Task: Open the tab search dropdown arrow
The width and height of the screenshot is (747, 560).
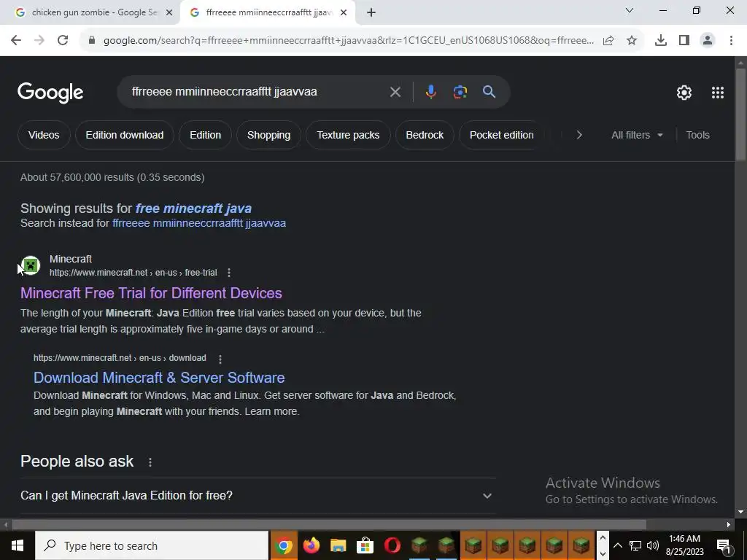Action: [x=629, y=10]
